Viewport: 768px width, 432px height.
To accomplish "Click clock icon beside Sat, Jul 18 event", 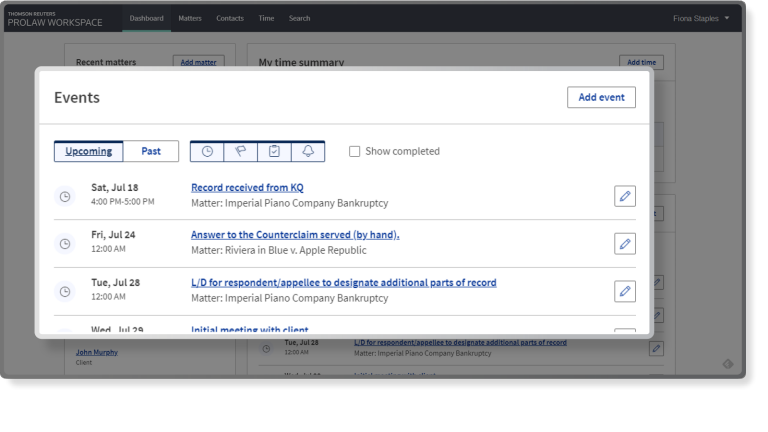I will [x=65, y=196].
